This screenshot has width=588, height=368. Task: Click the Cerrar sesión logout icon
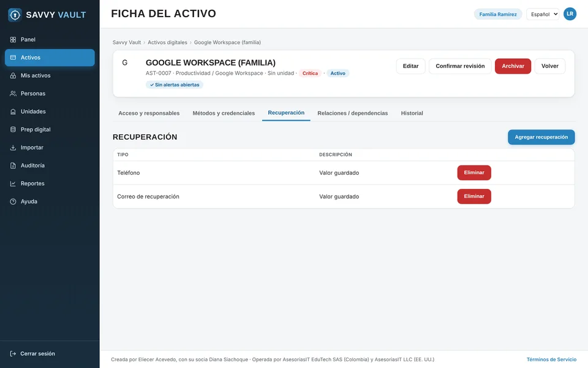tap(13, 354)
